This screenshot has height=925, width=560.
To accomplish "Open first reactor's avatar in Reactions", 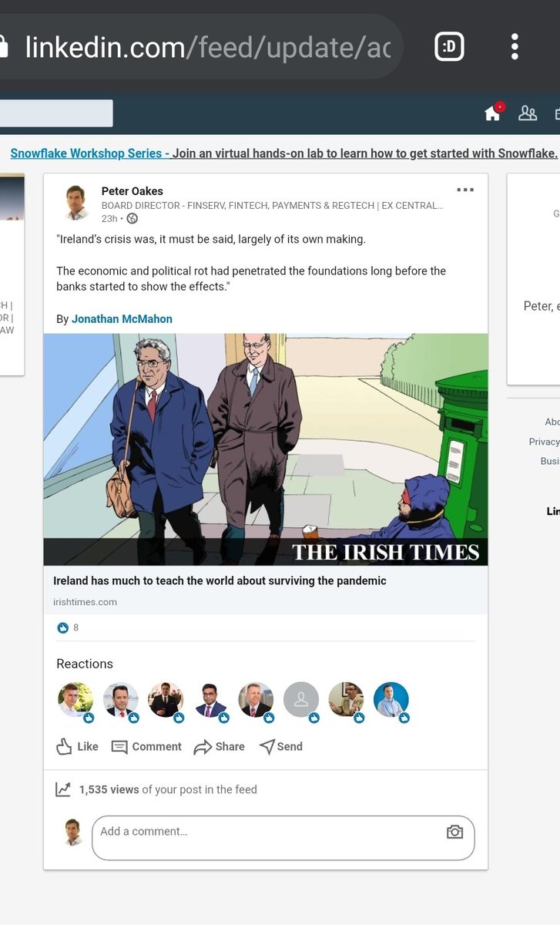I will (75, 701).
